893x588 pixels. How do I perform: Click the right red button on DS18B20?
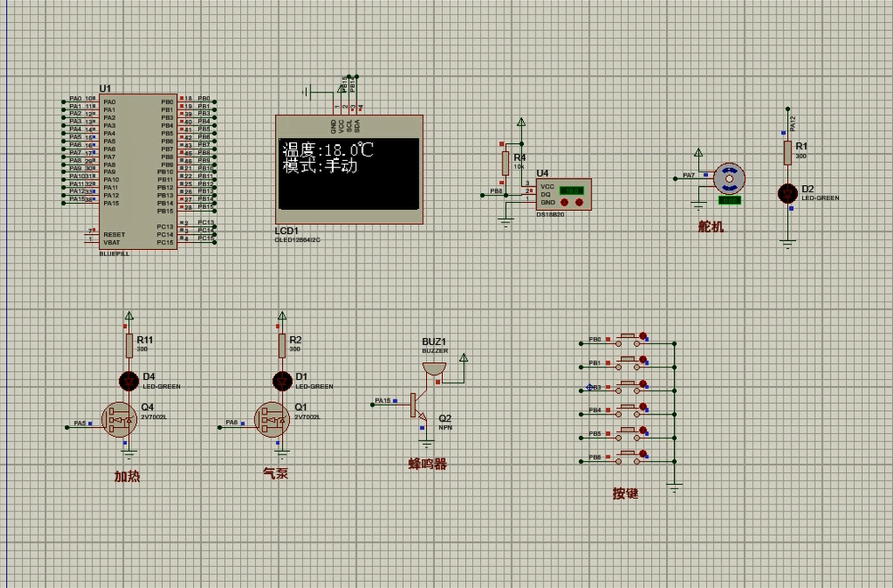[580, 203]
